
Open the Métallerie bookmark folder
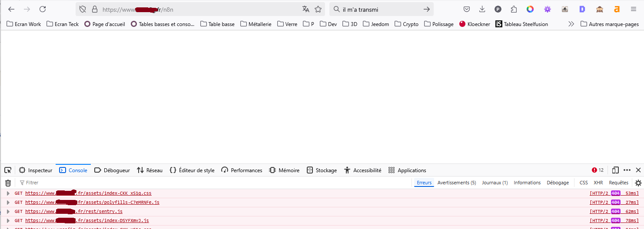pyautogui.click(x=256, y=24)
